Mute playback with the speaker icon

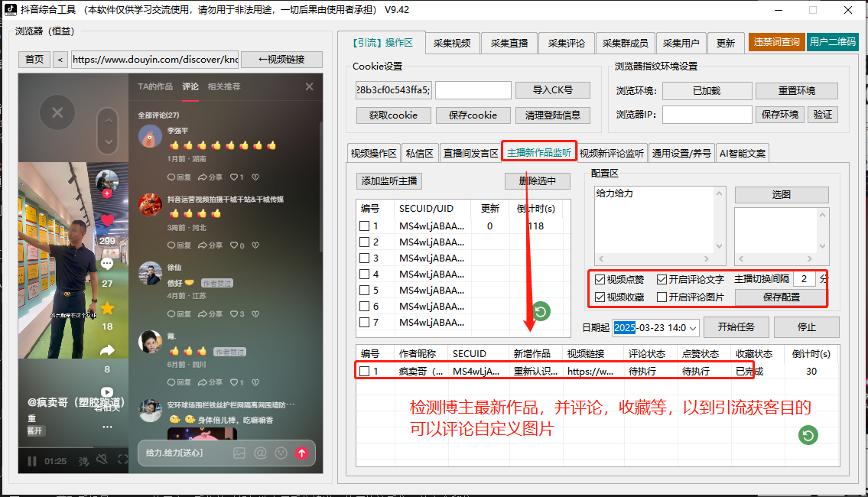(102, 459)
